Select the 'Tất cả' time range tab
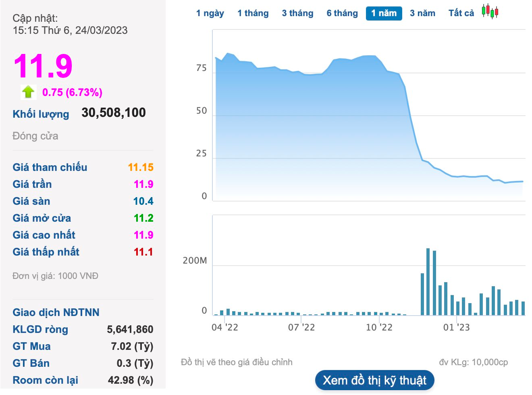Viewport: 532px width, 395px height. coord(461,13)
